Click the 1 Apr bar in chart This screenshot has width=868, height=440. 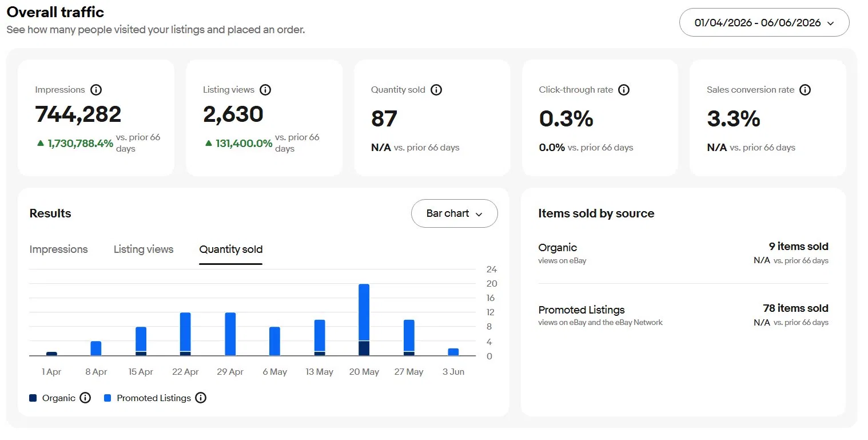(51, 354)
